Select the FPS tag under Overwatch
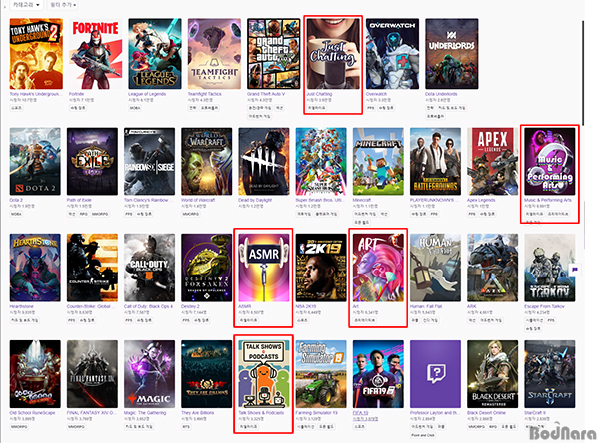 (370, 108)
